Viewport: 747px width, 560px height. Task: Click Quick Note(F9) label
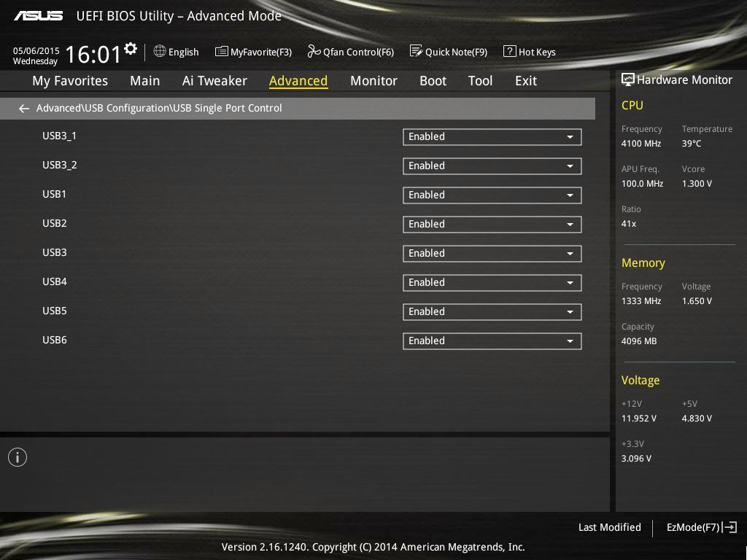pos(456,52)
